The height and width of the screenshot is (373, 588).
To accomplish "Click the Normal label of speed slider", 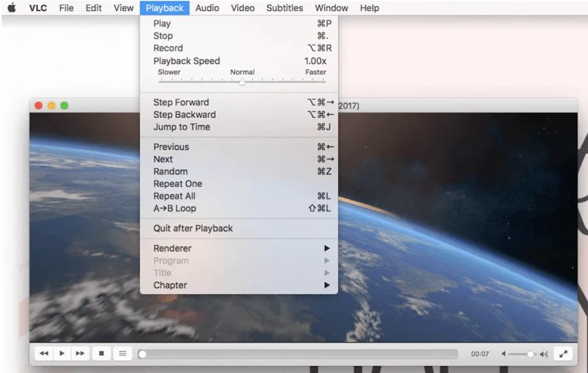I will coord(243,72).
